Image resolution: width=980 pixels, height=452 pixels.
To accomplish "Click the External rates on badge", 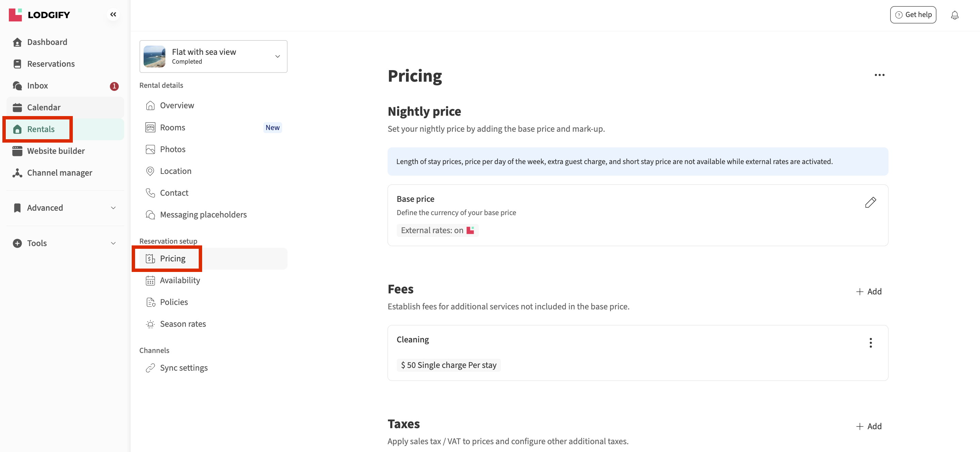I will 437,230.
